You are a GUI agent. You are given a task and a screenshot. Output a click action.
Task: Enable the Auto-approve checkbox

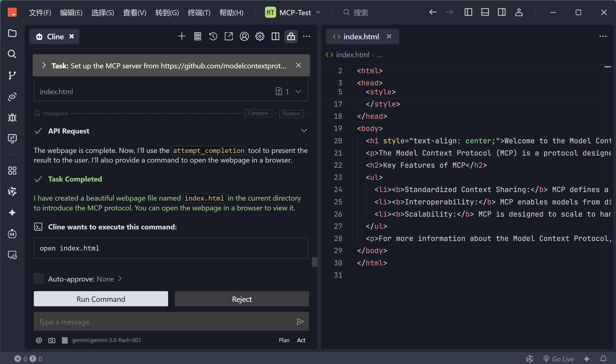click(39, 279)
